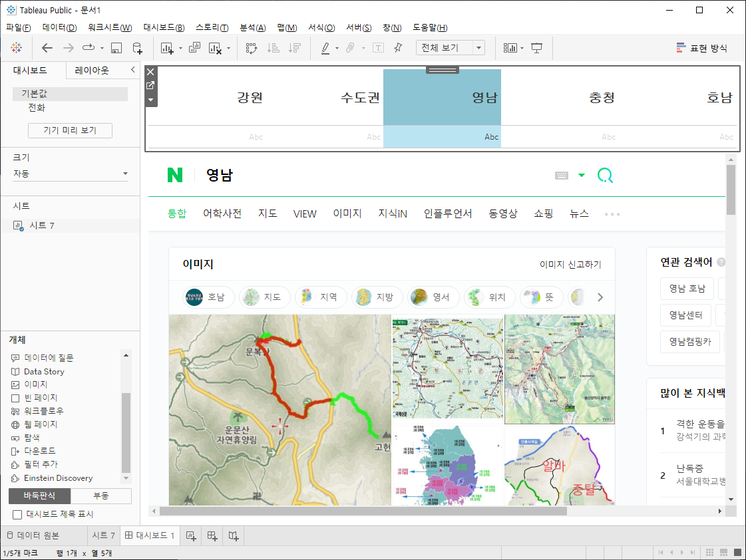746x560 pixels.
Task: Select the 충청 region header
Action: click(x=602, y=98)
